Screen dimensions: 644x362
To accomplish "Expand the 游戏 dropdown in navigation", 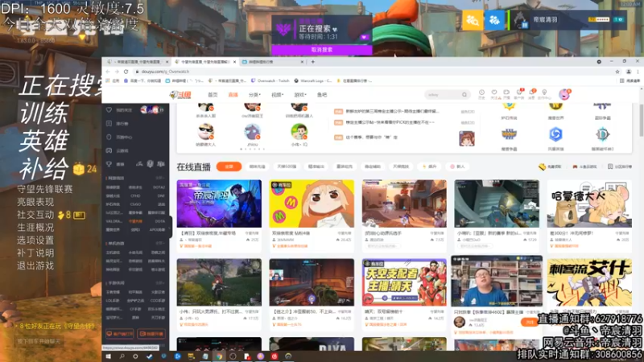I will click(300, 95).
